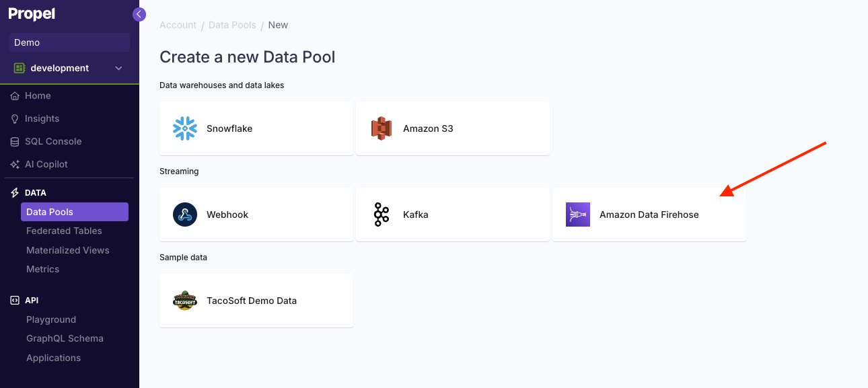Select the TacoSoft Demo Data card
Screen dimensions: 868x388
pyautogui.click(x=256, y=300)
